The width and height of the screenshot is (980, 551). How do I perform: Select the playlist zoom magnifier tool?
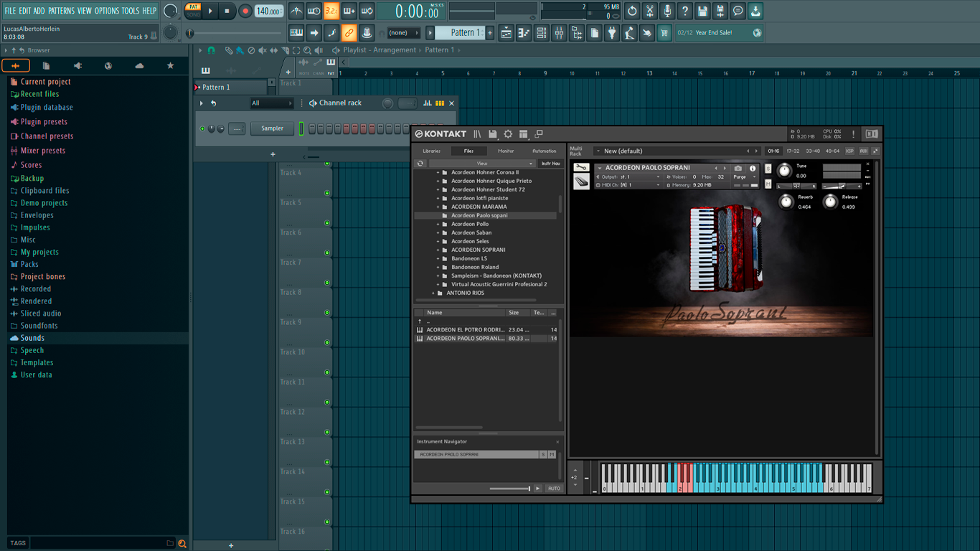click(x=307, y=50)
